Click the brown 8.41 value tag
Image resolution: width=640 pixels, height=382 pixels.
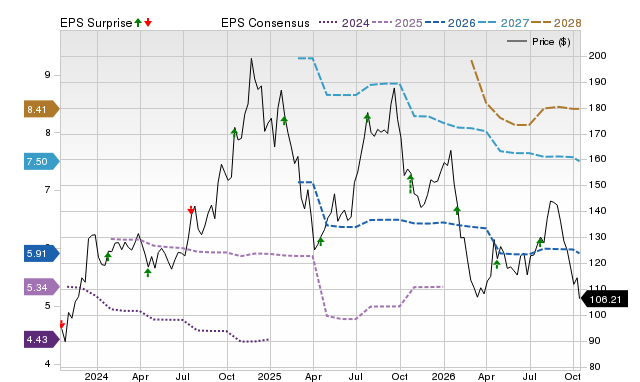pos(42,109)
